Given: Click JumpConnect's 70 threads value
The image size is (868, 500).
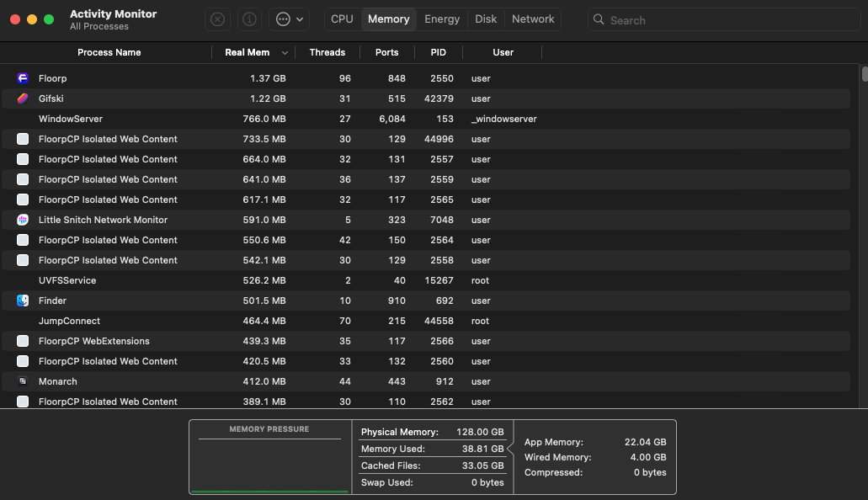Looking at the screenshot, I should click(345, 322).
